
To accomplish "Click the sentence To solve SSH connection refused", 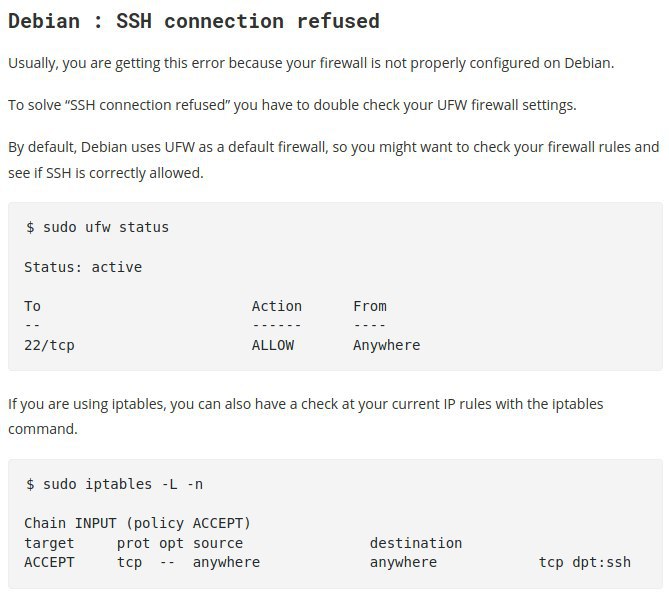I will pyautogui.click(x=292, y=105).
